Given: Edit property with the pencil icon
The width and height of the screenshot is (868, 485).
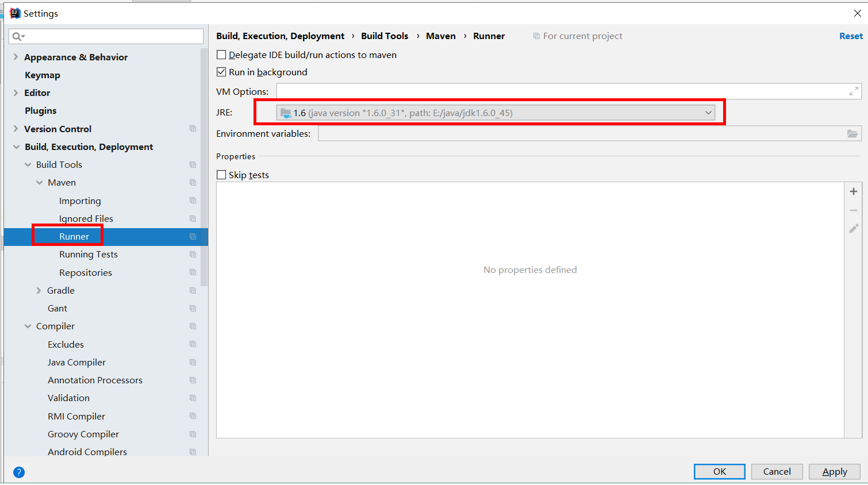Looking at the screenshot, I should pyautogui.click(x=854, y=229).
